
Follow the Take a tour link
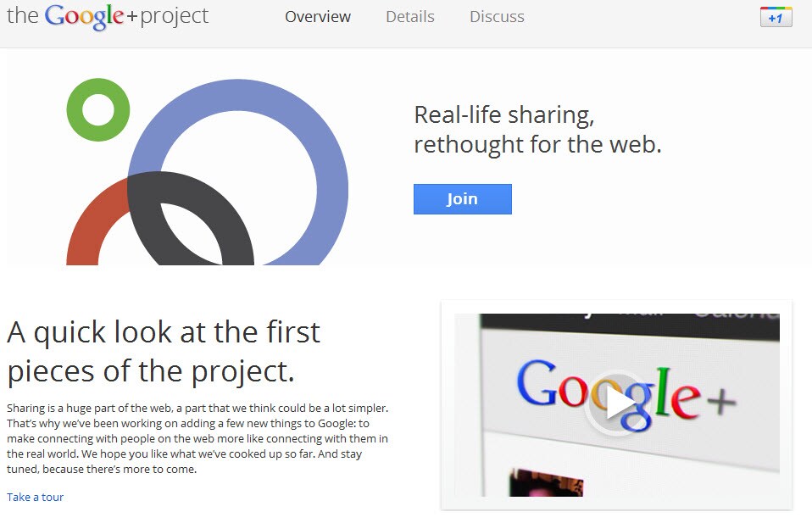click(x=36, y=497)
